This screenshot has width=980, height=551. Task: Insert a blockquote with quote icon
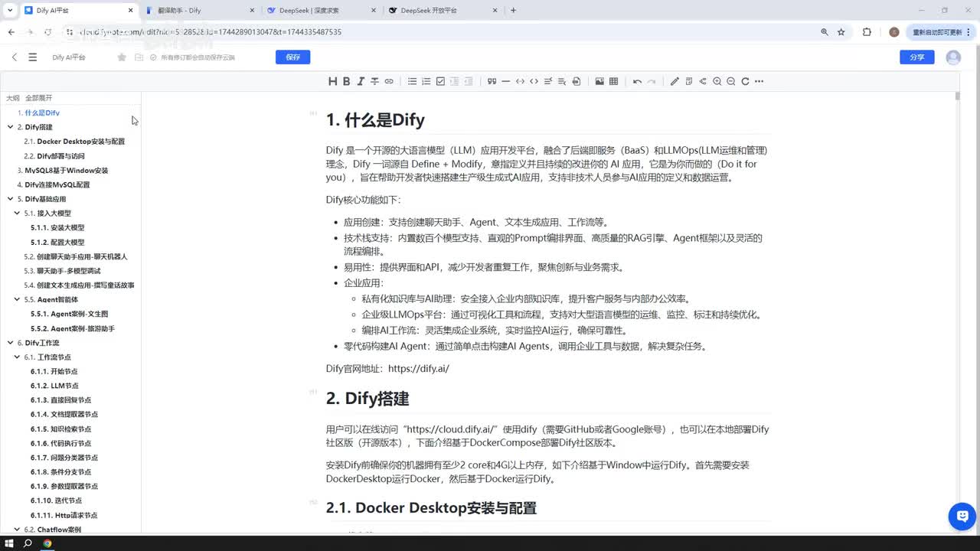pos(492,81)
